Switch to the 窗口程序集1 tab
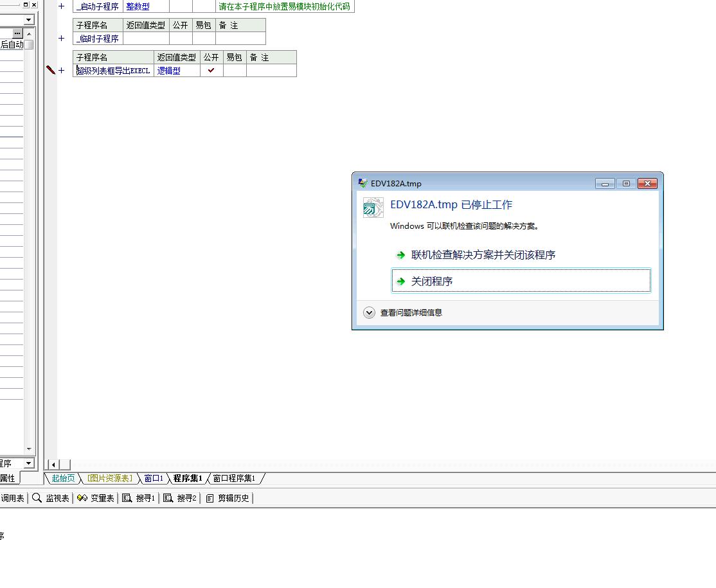716x588 pixels. pyautogui.click(x=234, y=478)
